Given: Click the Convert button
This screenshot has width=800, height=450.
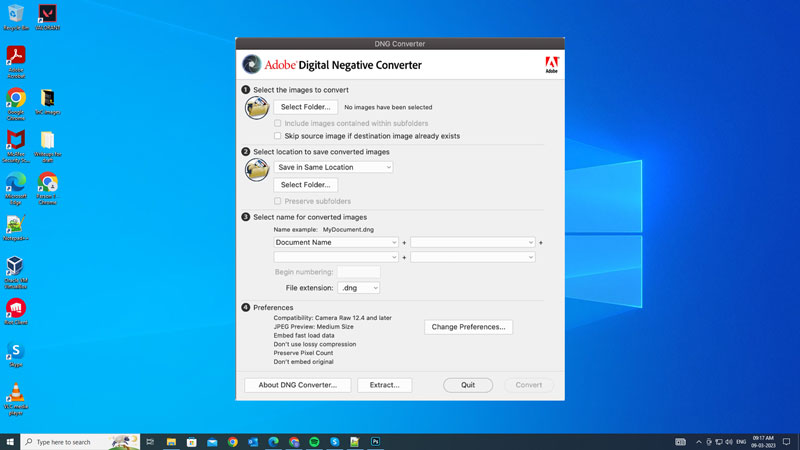Looking at the screenshot, I should pyautogui.click(x=529, y=385).
